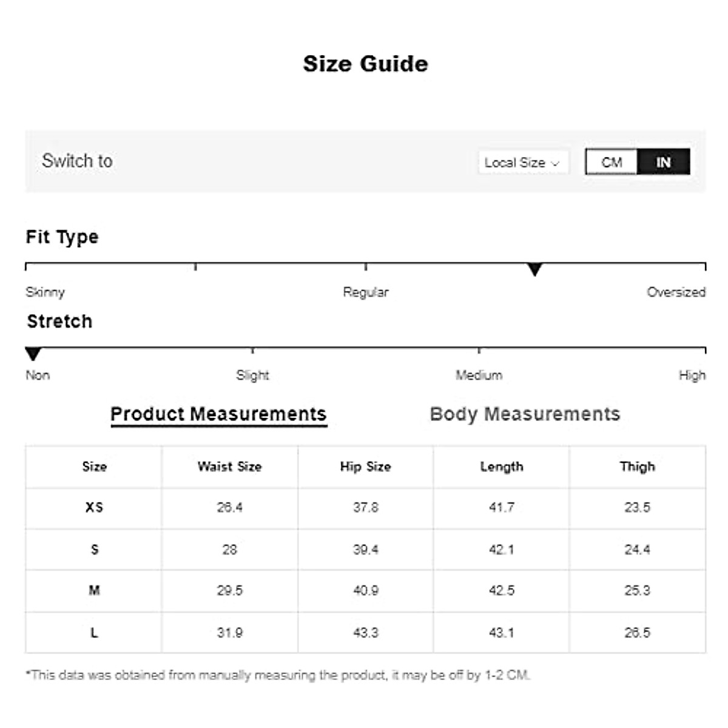Click the Medium stretch label
This screenshot has width=728, height=728.
coord(479,376)
